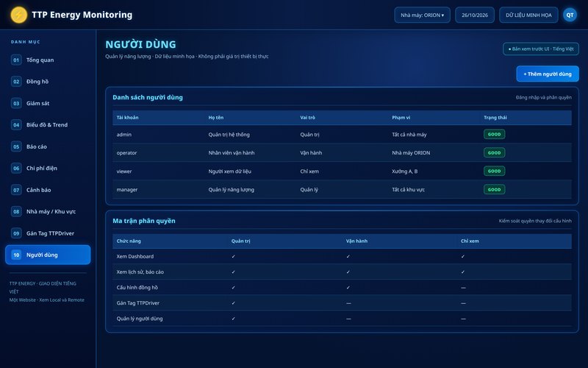Screen dimensions: 588x368
Task: Go to Tổng quan menu item
Action: pos(48,60)
